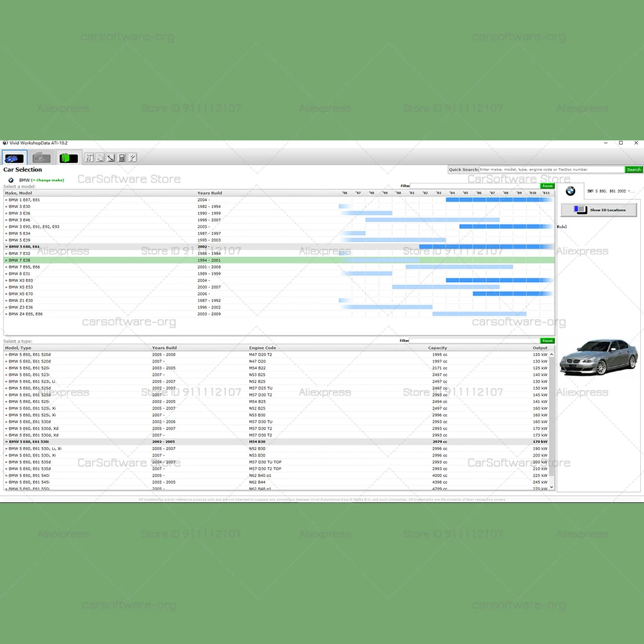Select the BMW Z1 E30 model
This screenshot has width=644, height=644.
point(279,301)
